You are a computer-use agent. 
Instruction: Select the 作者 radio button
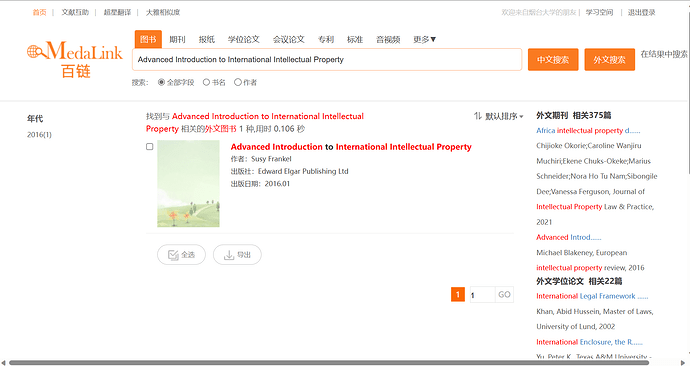[238, 82]
